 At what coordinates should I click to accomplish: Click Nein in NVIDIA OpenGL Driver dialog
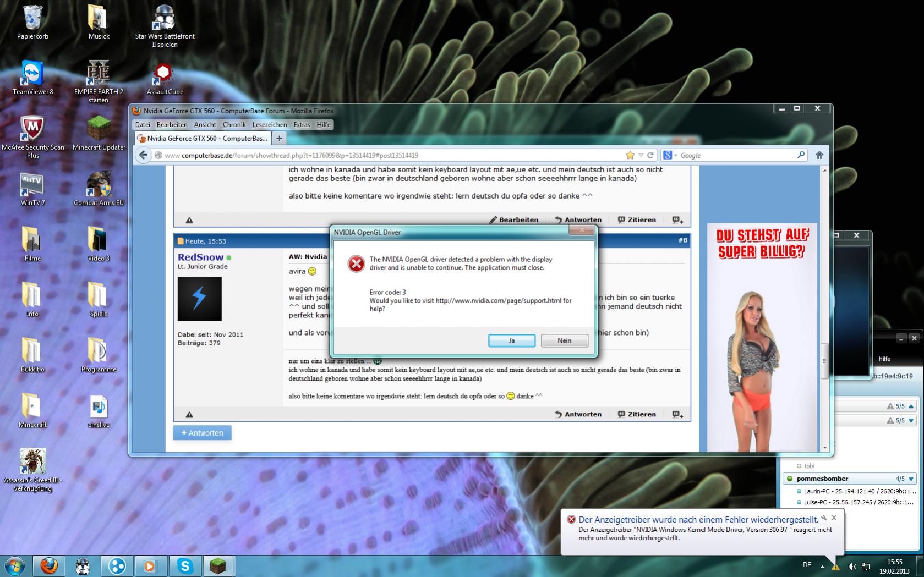[564, 340]
